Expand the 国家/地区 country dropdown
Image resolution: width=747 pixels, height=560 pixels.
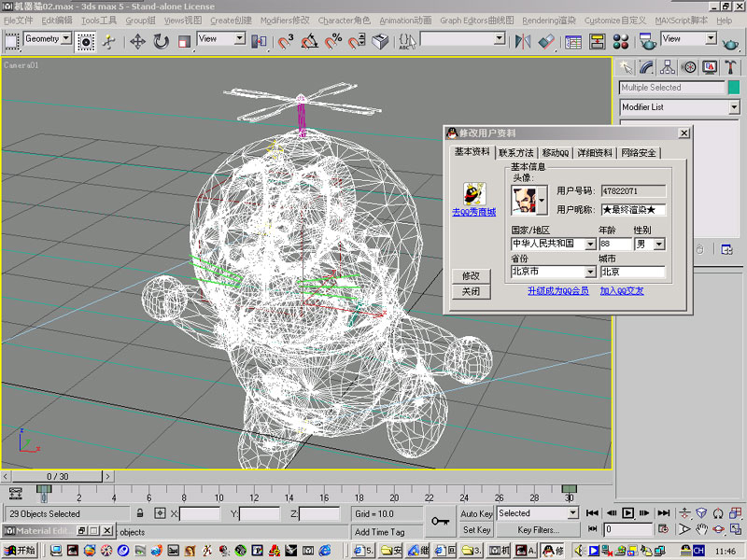(590, 245)
